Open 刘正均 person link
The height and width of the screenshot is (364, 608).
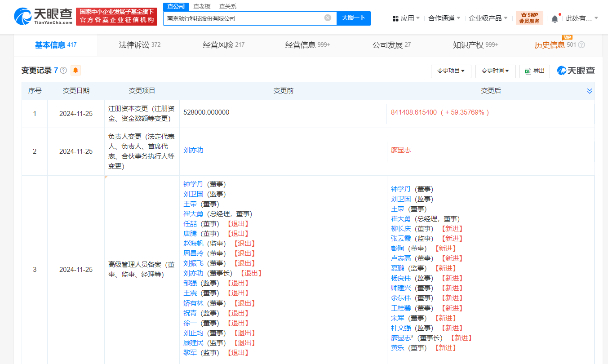coord(193,333)
